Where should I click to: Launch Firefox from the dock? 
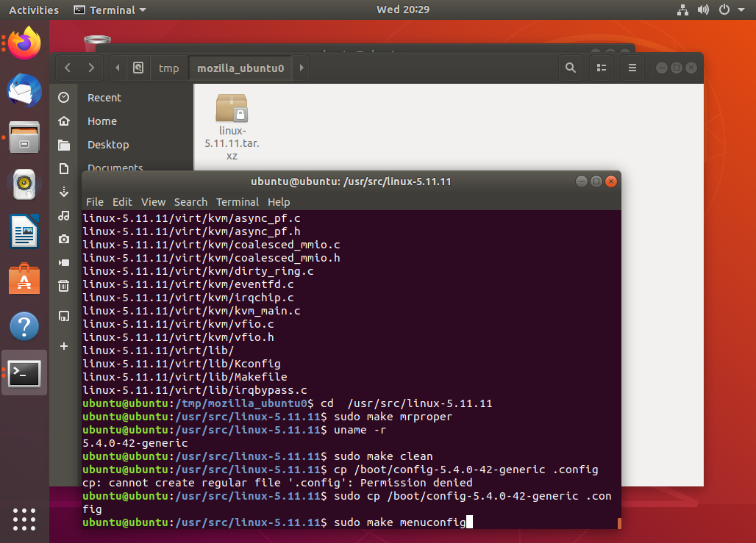(24, 43)
